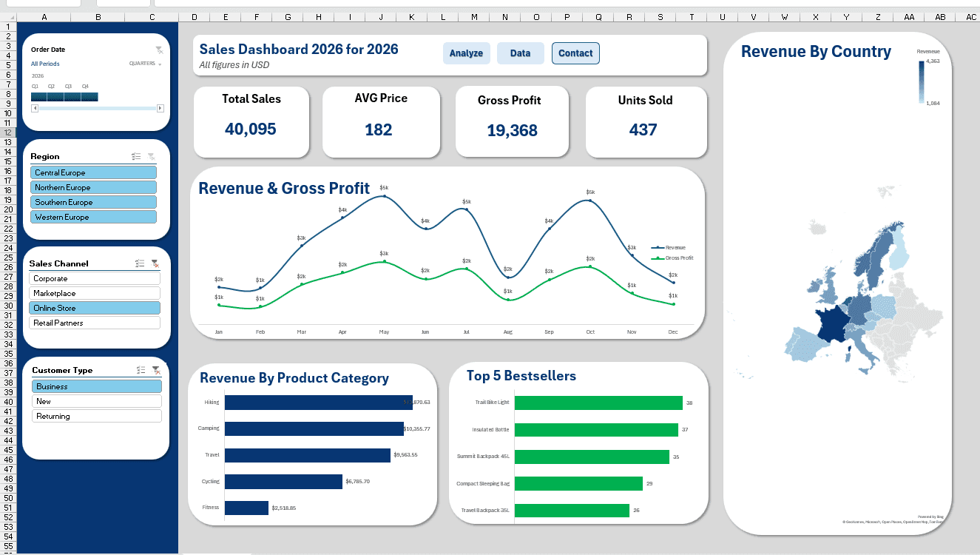Clear the Order Date timeline filter
980x555 pixels.
click(159, 50)
